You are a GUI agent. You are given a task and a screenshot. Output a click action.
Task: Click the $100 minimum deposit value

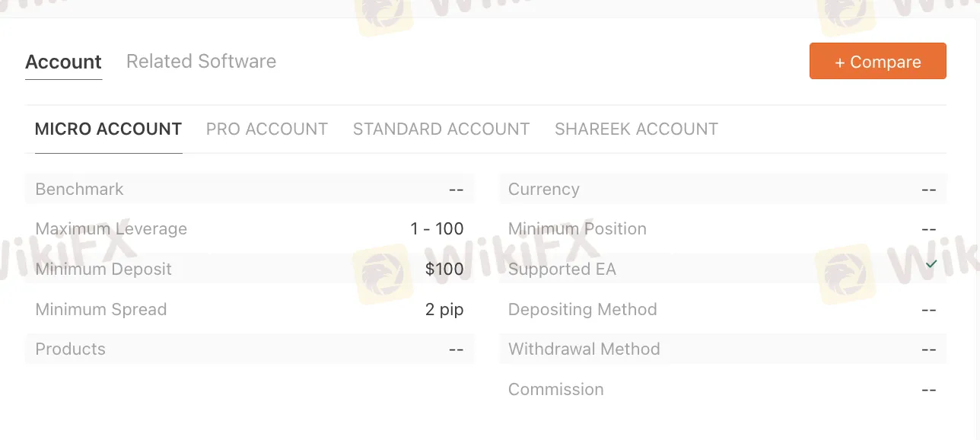tap(444, 269)
